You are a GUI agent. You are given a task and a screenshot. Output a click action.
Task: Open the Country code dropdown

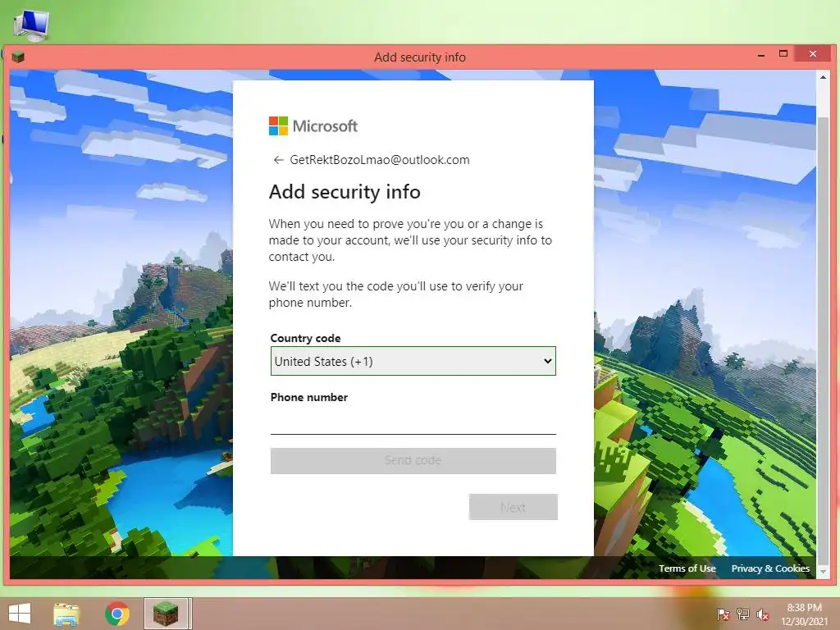point(413,361)
